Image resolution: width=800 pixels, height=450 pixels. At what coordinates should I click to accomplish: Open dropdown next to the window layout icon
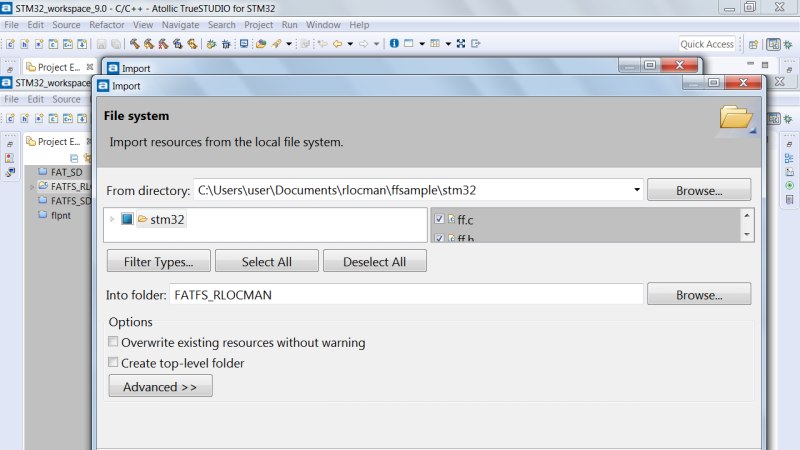422,44
